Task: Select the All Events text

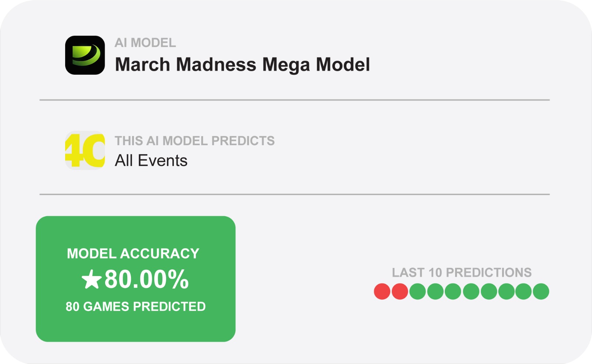Action: pyautogui.click(x=151, y=161)
